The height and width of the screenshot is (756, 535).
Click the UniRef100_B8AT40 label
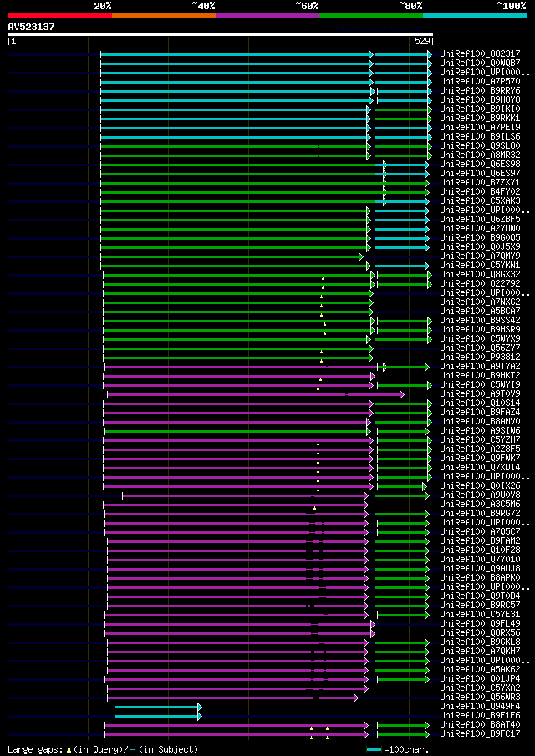(480, 724)
